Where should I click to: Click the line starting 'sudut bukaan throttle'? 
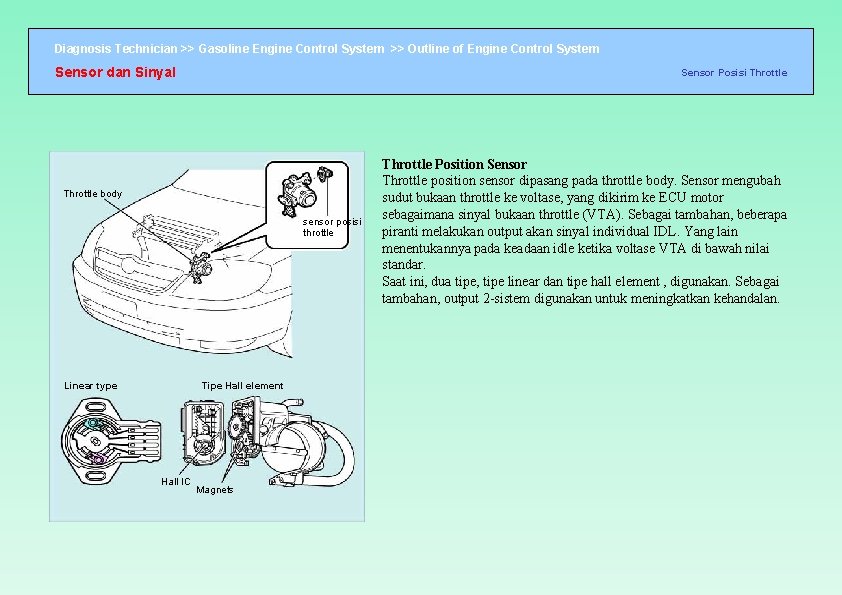[x=553, y=198]
